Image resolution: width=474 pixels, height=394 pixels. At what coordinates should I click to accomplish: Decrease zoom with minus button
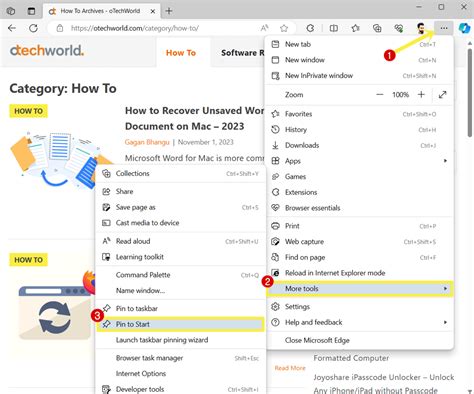(380, 95)
